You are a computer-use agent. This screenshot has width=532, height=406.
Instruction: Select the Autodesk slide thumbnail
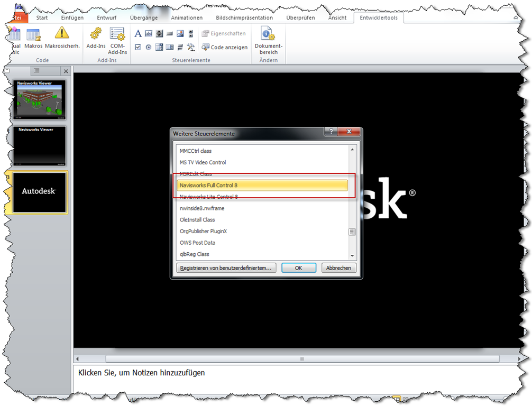coord(40,192)
